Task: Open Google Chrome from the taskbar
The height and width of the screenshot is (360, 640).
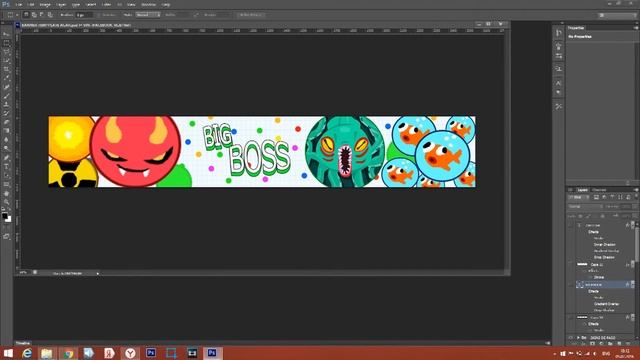Action: (x=68, y=353)
